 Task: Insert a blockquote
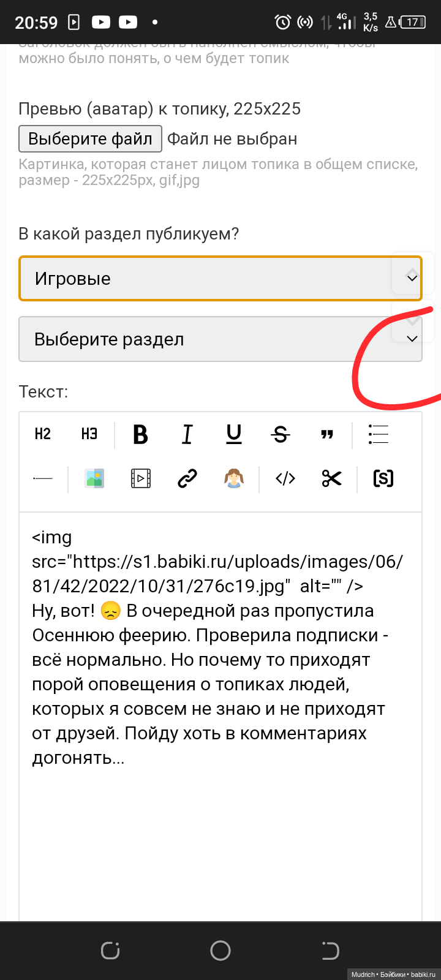coord(327,434)
